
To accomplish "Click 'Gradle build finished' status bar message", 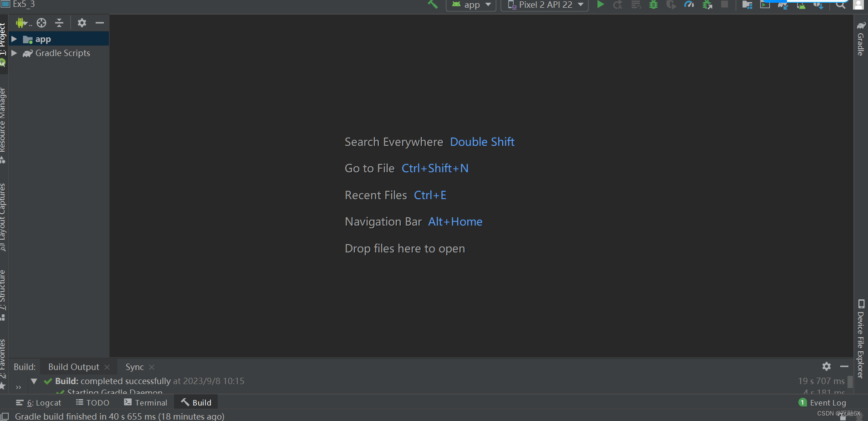I will [120, 416].
